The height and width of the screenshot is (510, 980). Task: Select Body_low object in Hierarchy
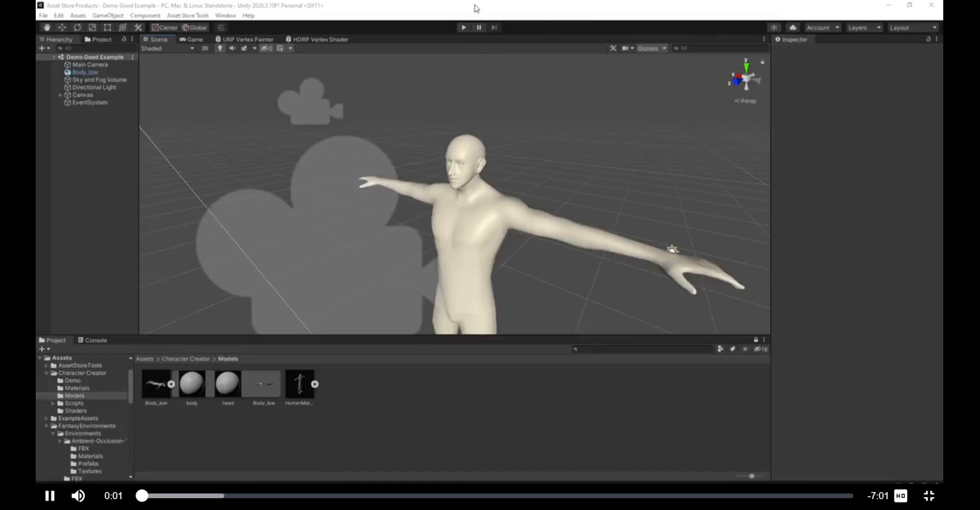(x=81, y=72)
